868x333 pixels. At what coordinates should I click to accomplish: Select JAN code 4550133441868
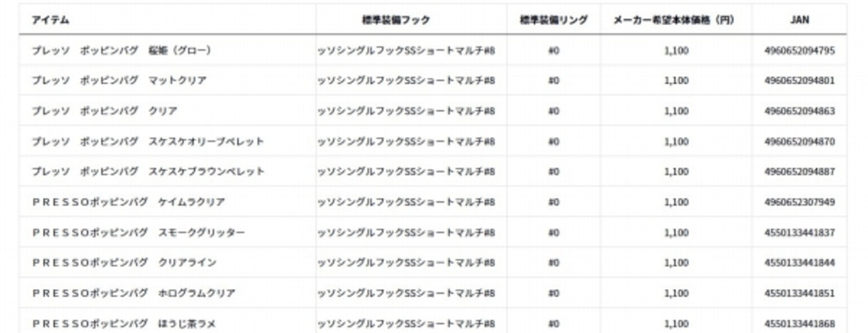(800, 324)
